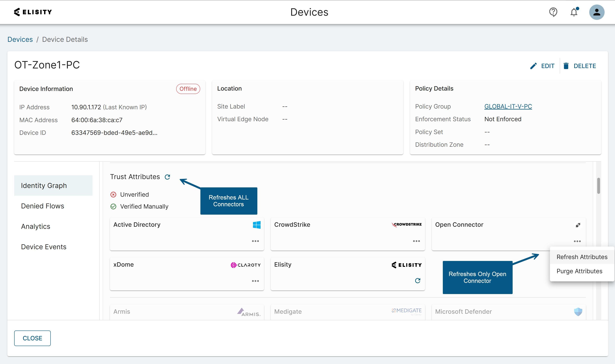Viewport: 615px width, 364px height.
Task: Open xDome card options menu
Action: pos(255,281)
